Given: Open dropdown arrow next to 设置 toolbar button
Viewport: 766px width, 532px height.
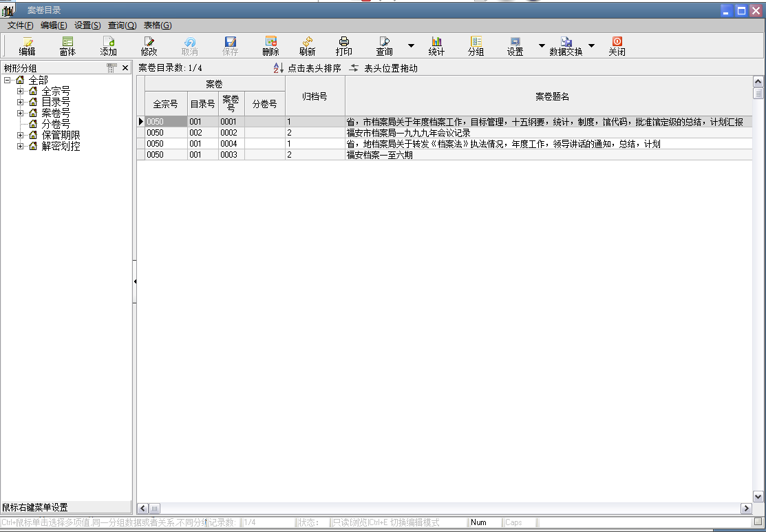Looking at the screenshot, I should point(541,46).
